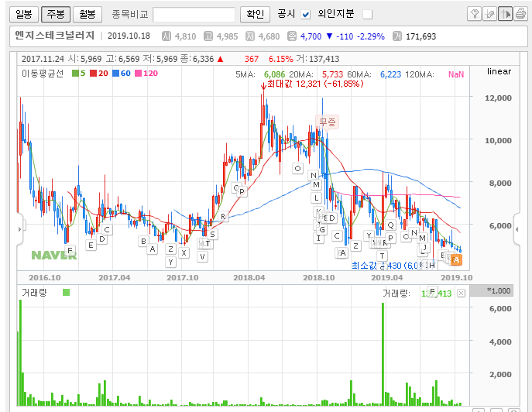Open disclosure marker X
This screenshot has height=412, width=532.
184,252
